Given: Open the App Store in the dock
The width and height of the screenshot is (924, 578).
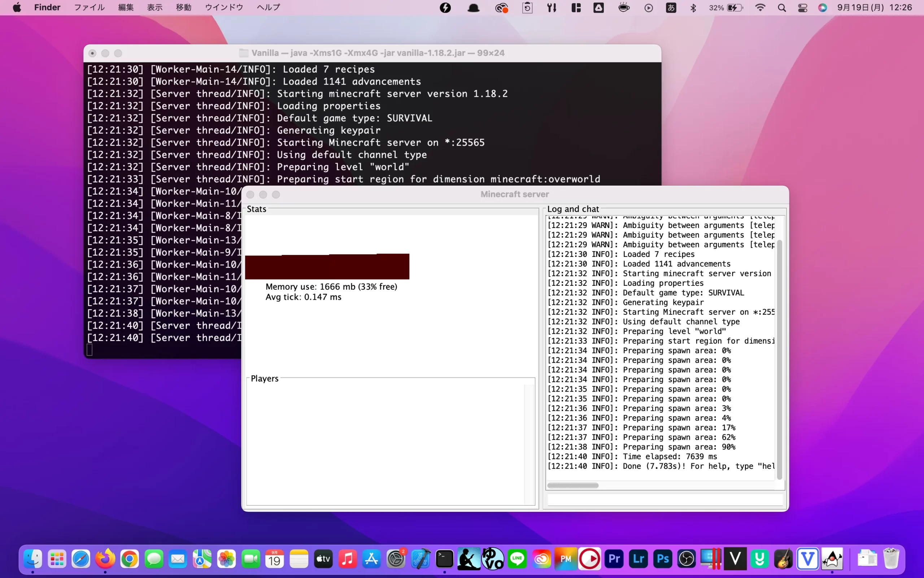Looking at the screenshot, I should click(371, 559).
